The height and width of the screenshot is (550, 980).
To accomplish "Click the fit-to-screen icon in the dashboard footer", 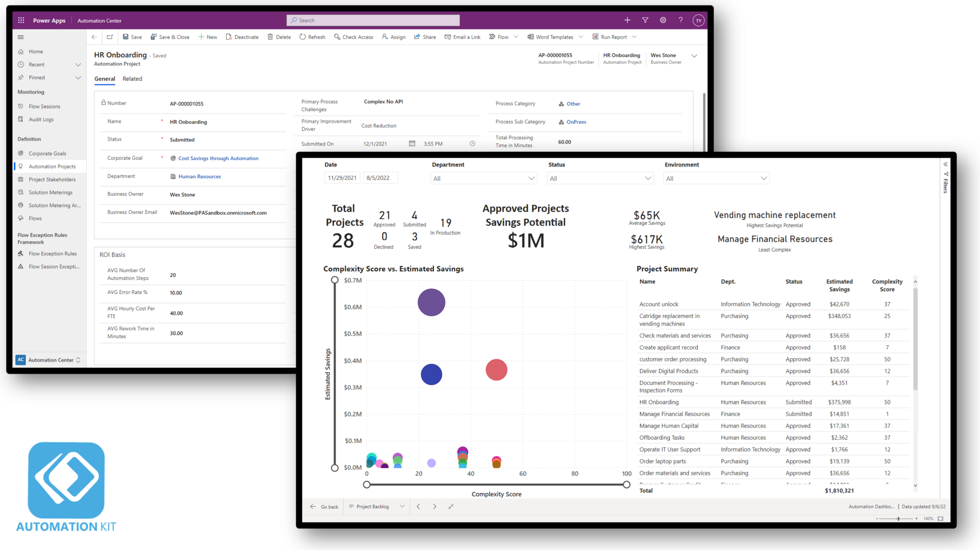I will (x=450, y=506).
